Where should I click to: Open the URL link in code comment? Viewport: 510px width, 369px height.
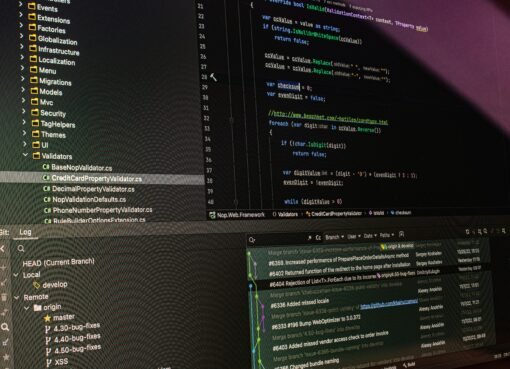pos(330,118)
